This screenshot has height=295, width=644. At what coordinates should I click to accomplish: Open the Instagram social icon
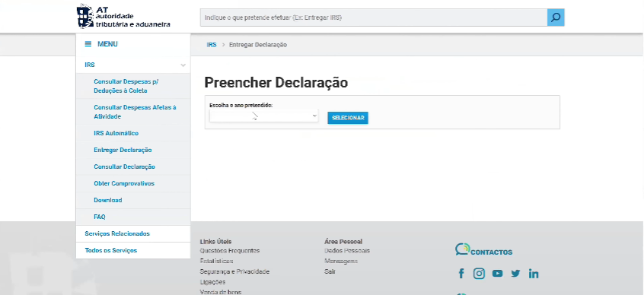[x=479, y=273]
